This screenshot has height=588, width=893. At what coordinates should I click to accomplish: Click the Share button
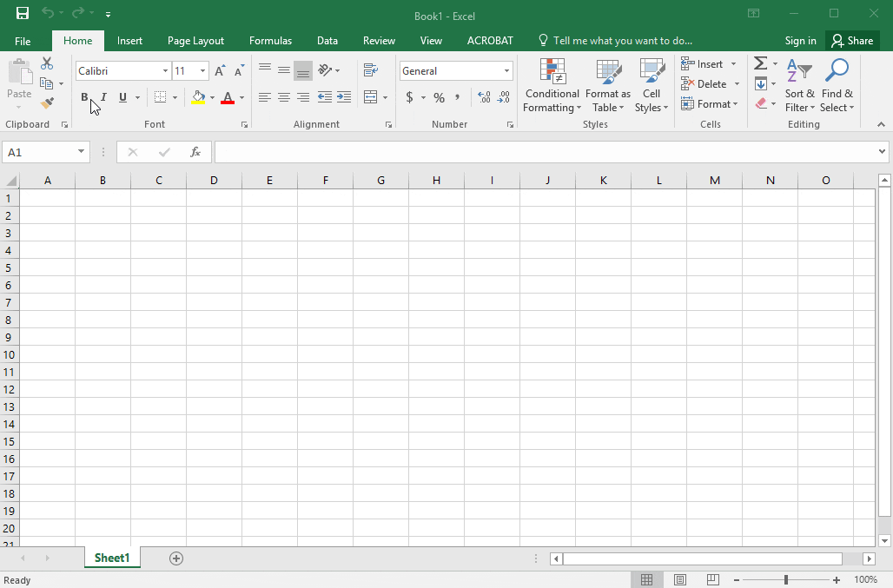pos(852,41)
